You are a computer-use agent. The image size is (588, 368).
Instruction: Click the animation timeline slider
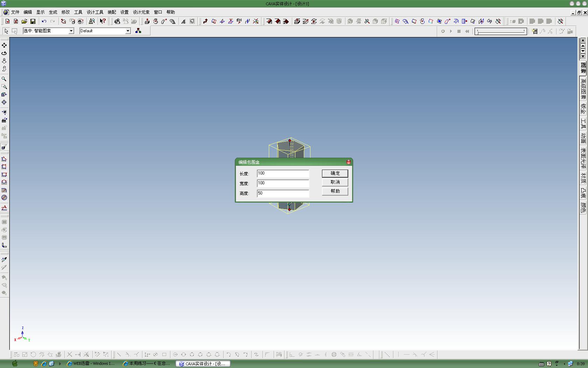[x=501, y=31]
